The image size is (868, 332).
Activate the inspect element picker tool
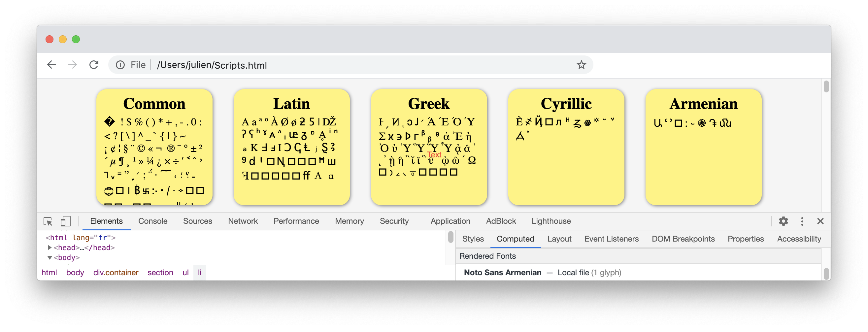(48, 221)
